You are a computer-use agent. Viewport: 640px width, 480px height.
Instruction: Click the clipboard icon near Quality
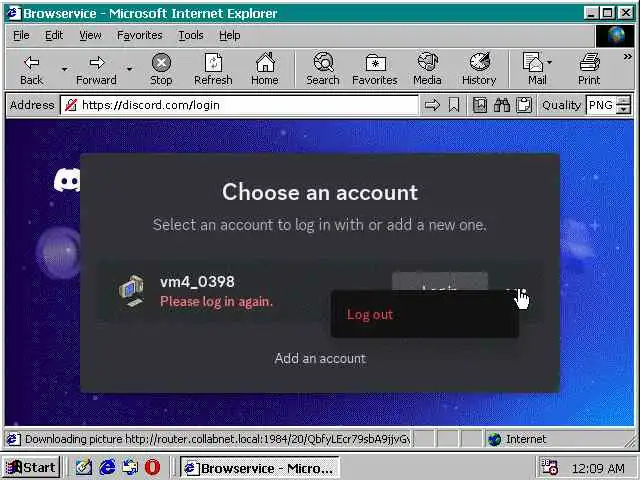(524, 105)
